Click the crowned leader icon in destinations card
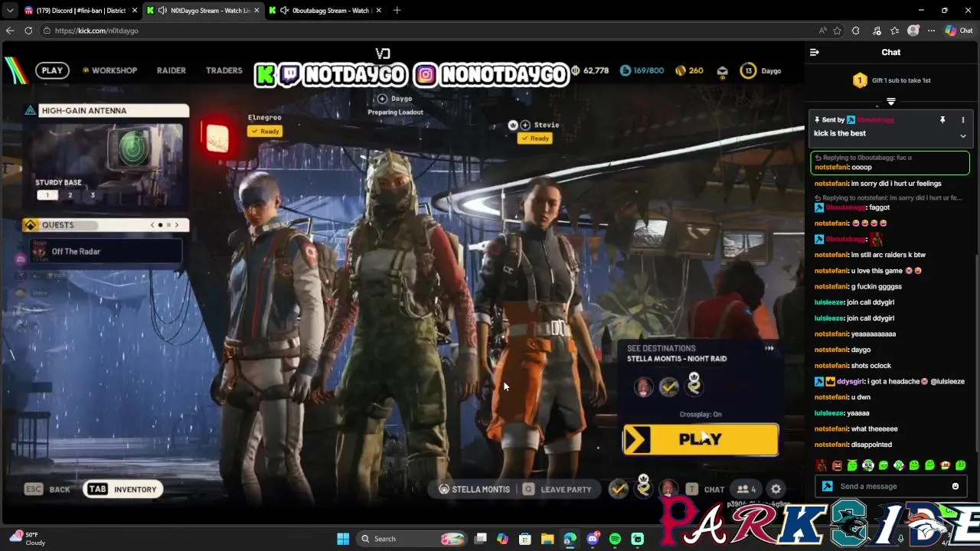The height and width of the screenshot is (551, 980). 694,384
